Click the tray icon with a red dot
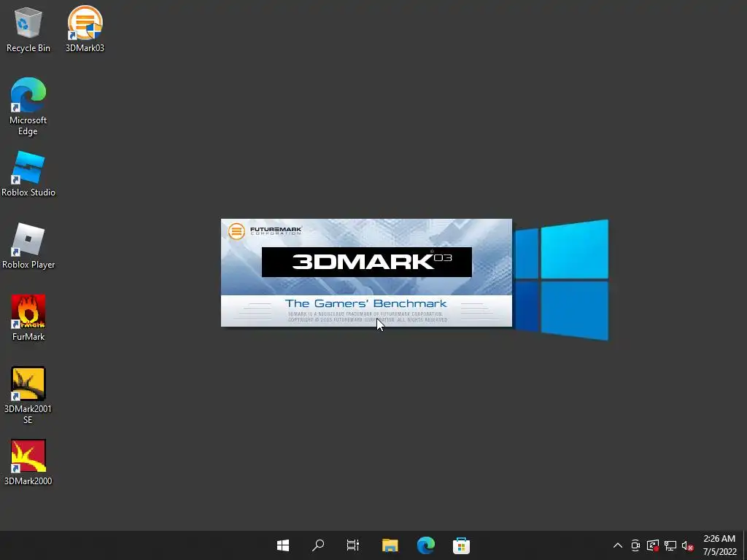The image size is (747, 560). pyautogui.click(x=653, y=545)
